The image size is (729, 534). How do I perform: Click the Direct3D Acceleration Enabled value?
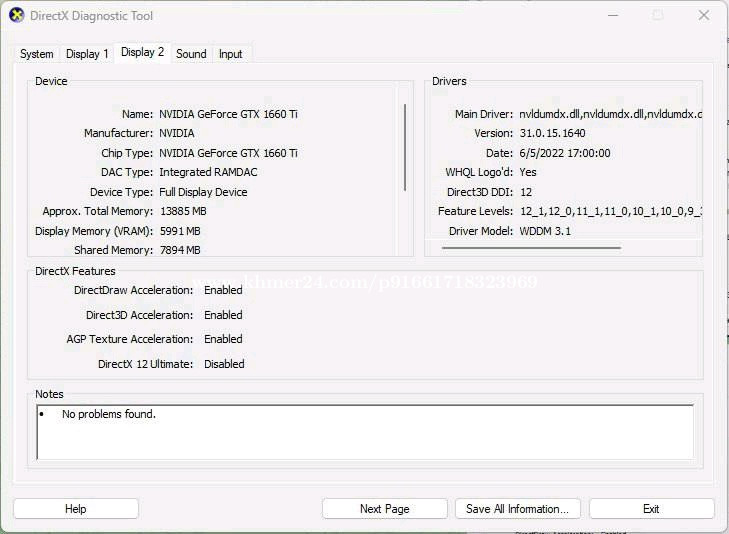223,315
